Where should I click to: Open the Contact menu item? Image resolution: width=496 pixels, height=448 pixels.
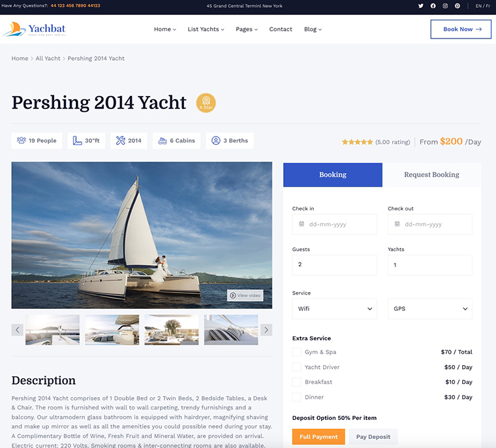[x=281, y=29]
